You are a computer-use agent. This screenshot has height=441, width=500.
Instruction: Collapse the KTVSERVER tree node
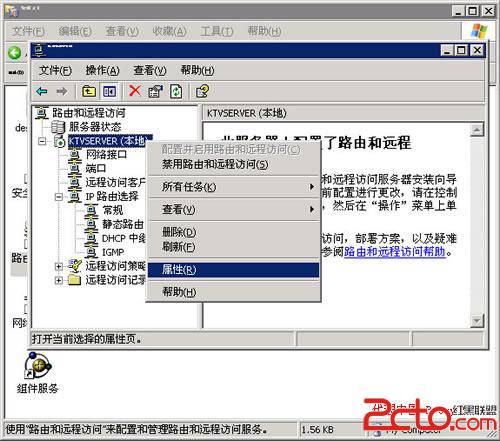(x=42, y=141)
